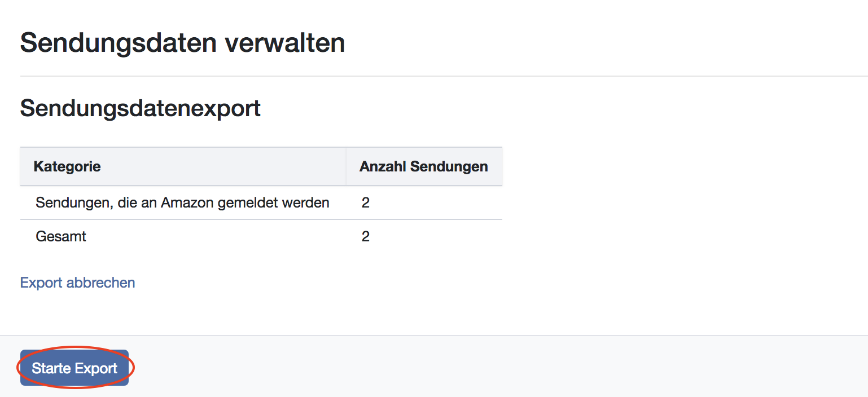Click the word werden in the first row
Viewport: 868px width, 397px height.
(x=306, y=202)
